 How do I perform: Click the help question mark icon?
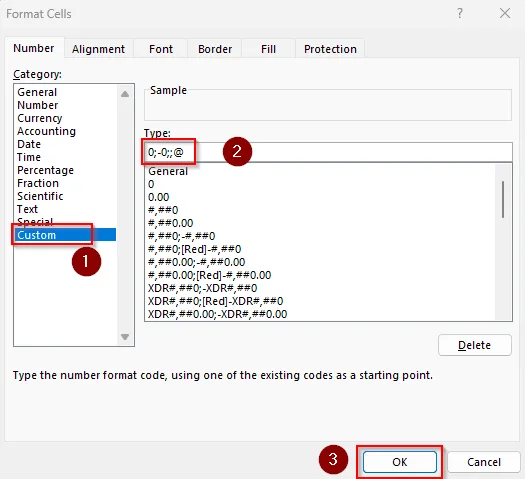pyautogui.click(x=460, y=13)
